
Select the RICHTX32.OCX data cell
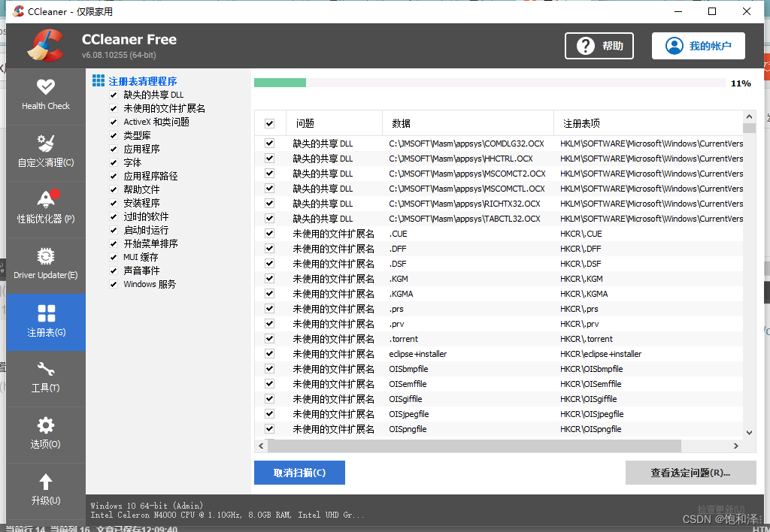465,204
